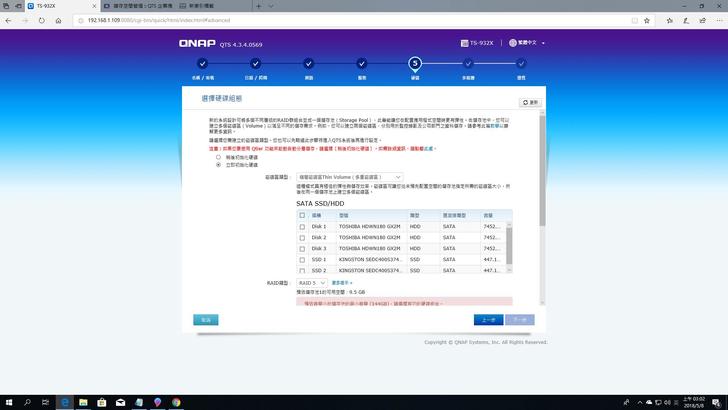
Task: Click the browser home icon
Action: click(x=58, y=20)
